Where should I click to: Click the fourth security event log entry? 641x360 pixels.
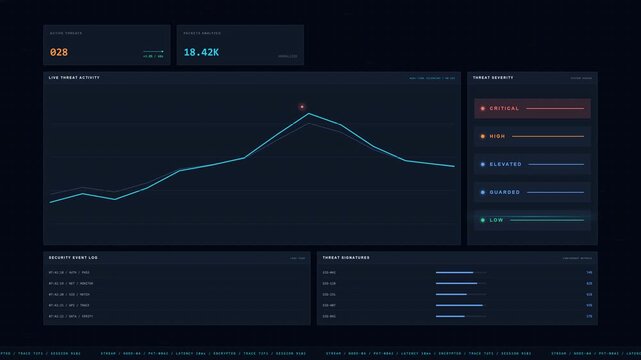[x=69, y=306]
